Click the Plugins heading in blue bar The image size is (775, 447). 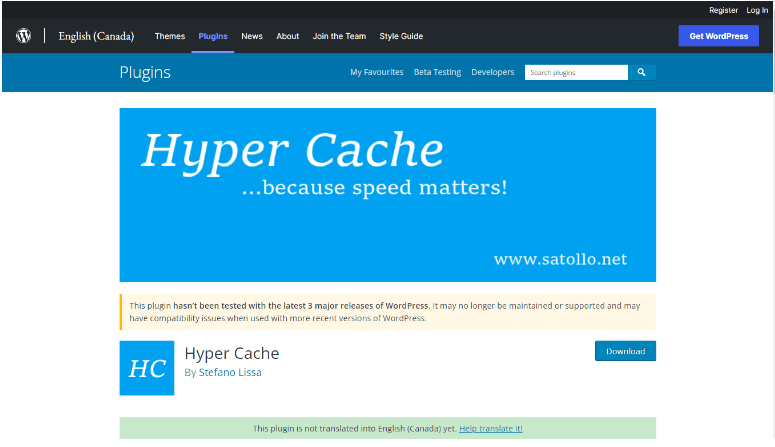pos(145,72)
